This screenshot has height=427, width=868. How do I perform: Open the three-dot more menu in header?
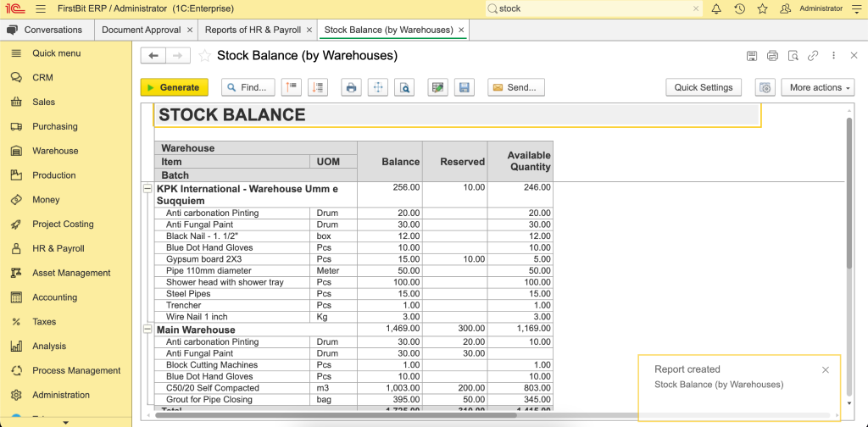[x=834, y=56]
